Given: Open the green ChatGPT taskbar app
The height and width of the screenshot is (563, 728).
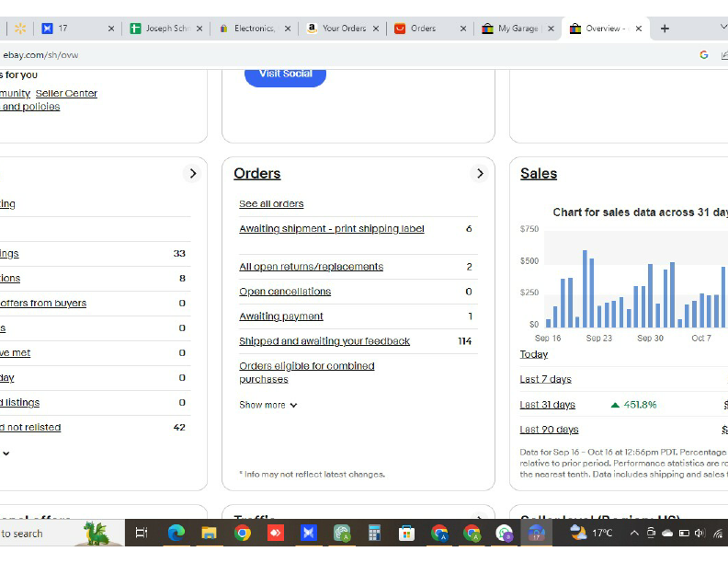Looking at the screenshot, I should [x=341, y=533].
